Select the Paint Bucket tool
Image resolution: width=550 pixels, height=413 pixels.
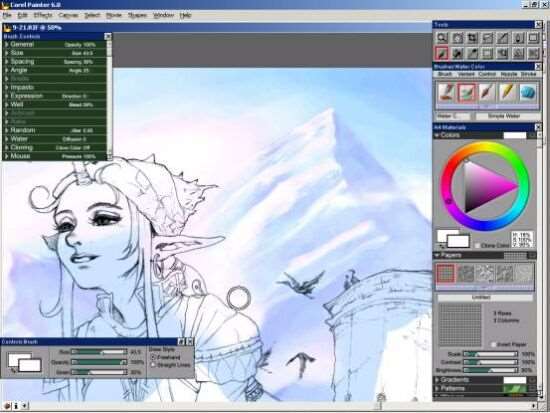457,53
